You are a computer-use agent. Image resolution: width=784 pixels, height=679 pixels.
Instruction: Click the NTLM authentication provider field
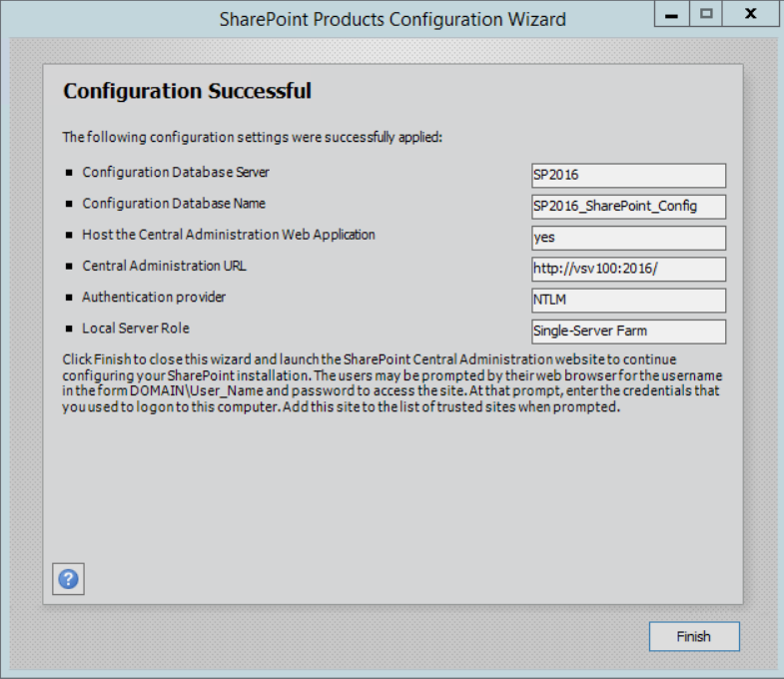[628, 301]
